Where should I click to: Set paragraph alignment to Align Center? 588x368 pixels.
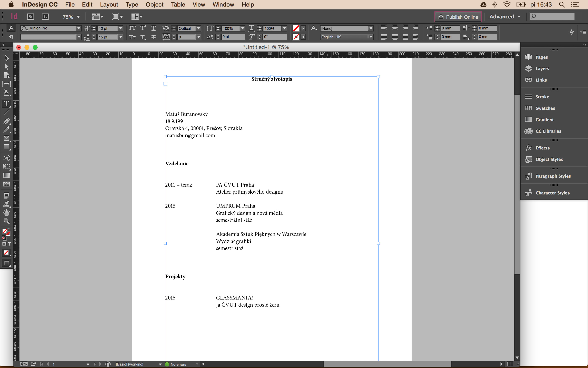point(395,28)
